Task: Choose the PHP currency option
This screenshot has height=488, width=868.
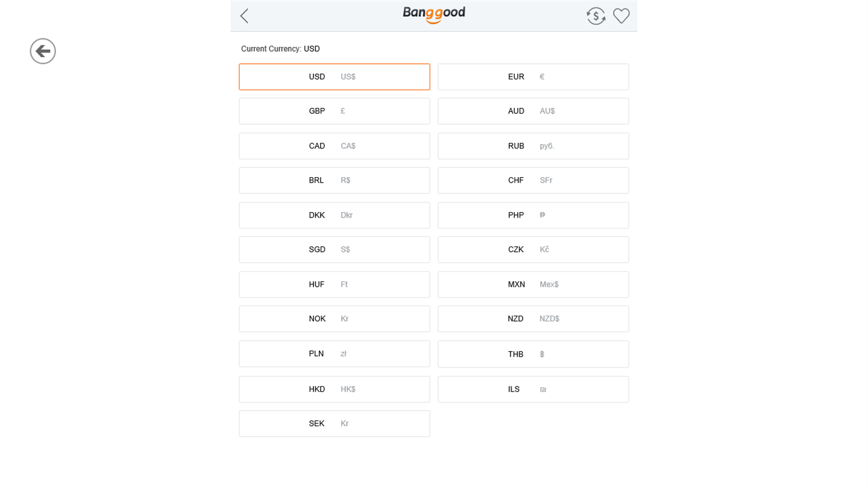Action: tap(533, 216)
